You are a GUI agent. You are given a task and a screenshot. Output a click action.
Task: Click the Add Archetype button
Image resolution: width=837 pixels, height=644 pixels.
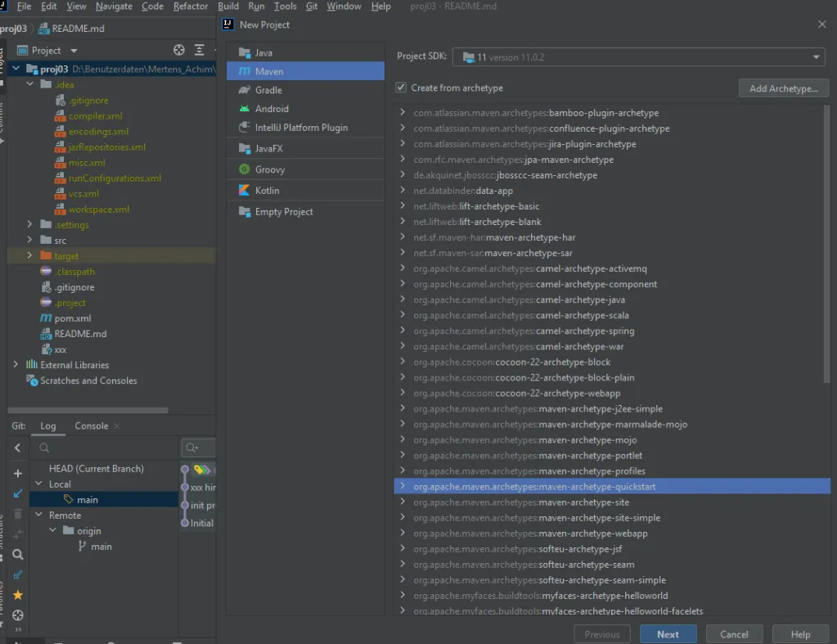pos(784,88)
